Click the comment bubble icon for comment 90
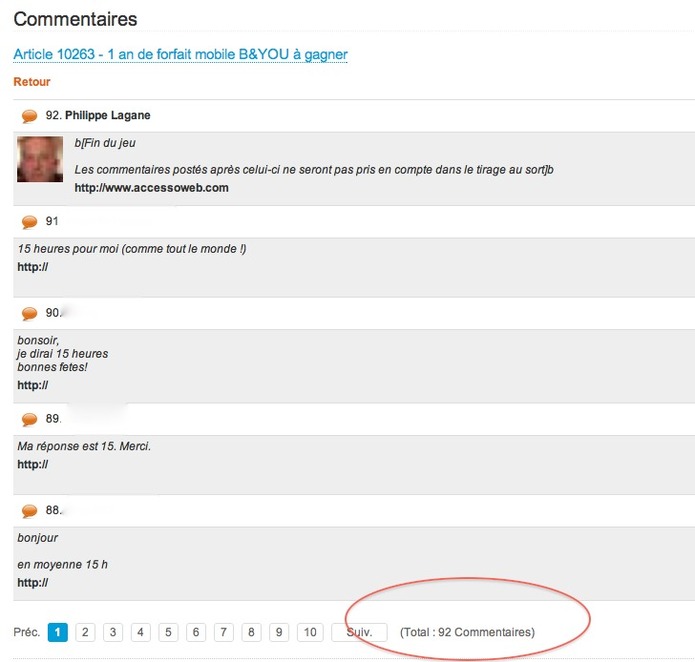 29,313
